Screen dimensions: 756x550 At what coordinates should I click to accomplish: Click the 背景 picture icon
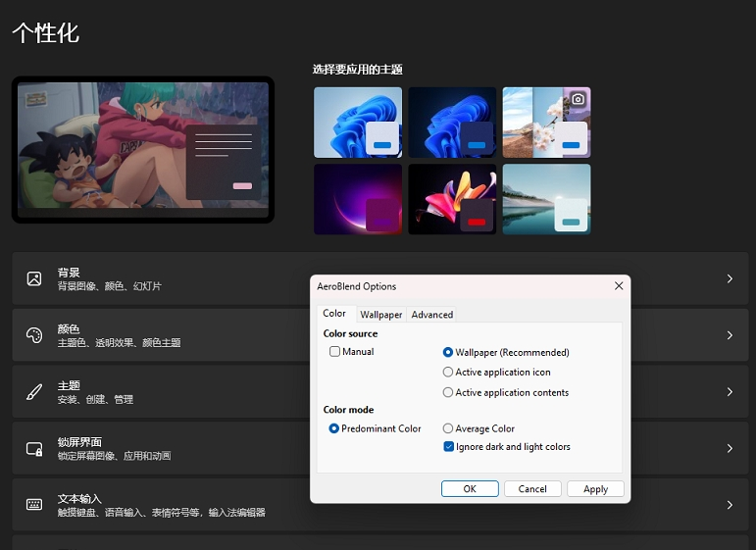(34, 278)
